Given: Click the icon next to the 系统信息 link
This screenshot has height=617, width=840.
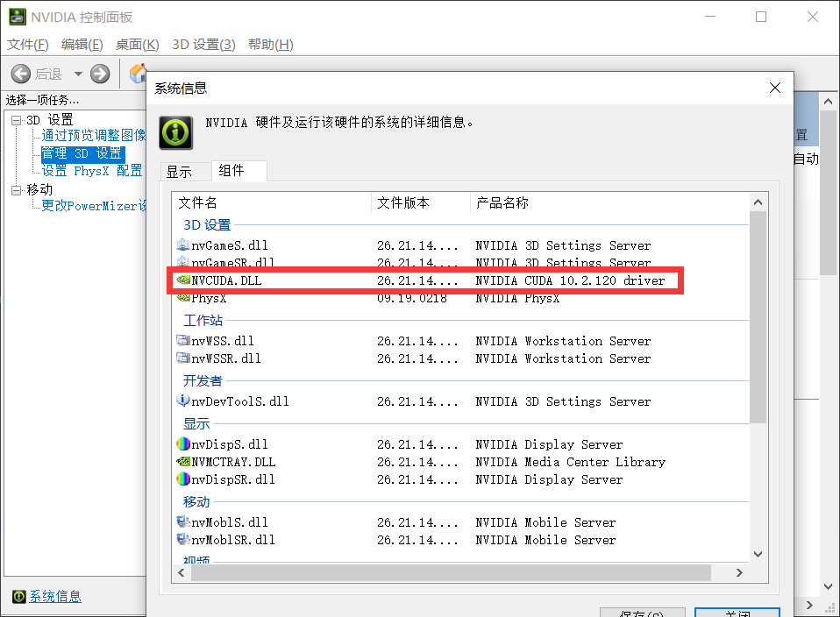Looking at the screenshot, I should click(18, 597).
